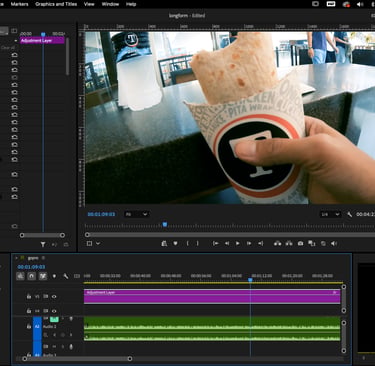
Task: Click the timeline horizontal zoom scroll bar
Action: point(77,359)
